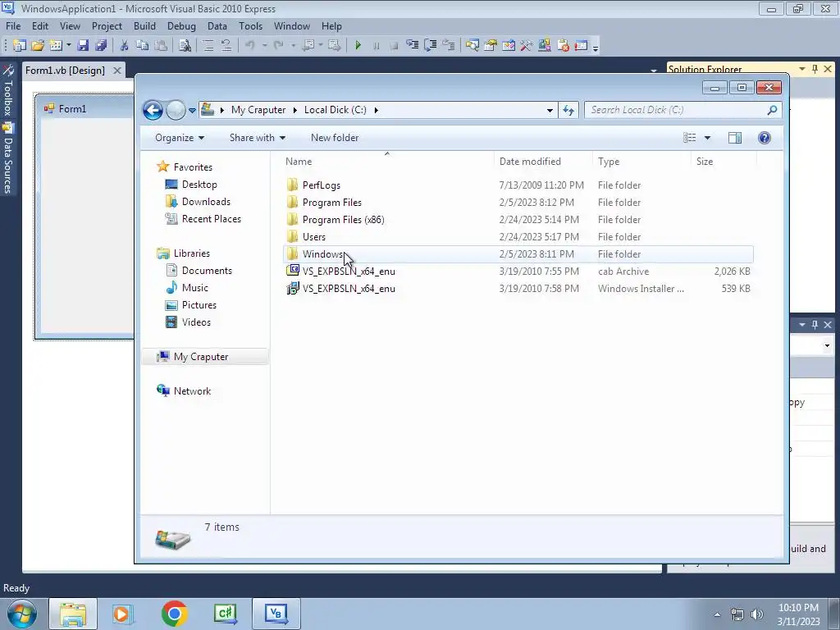The width and height of the screenshot is (840, 630).
Task: Click the Uncomment lines icon
Action: coord(226,46)
